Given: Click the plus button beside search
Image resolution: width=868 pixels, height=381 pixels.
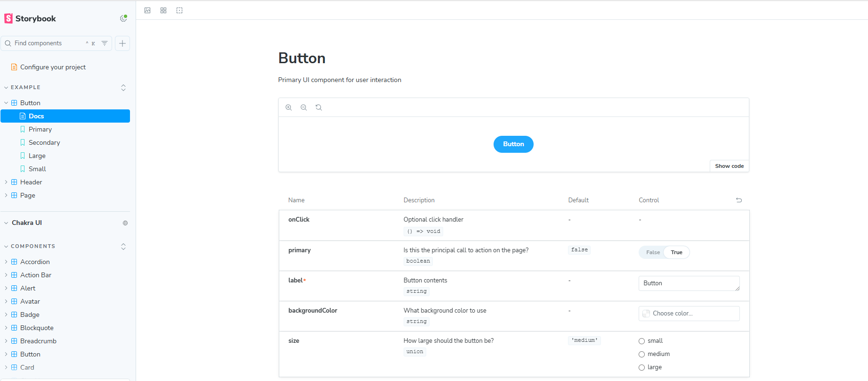Looking at the screenshot, I should pyautogui.click(x=122, y=43).
